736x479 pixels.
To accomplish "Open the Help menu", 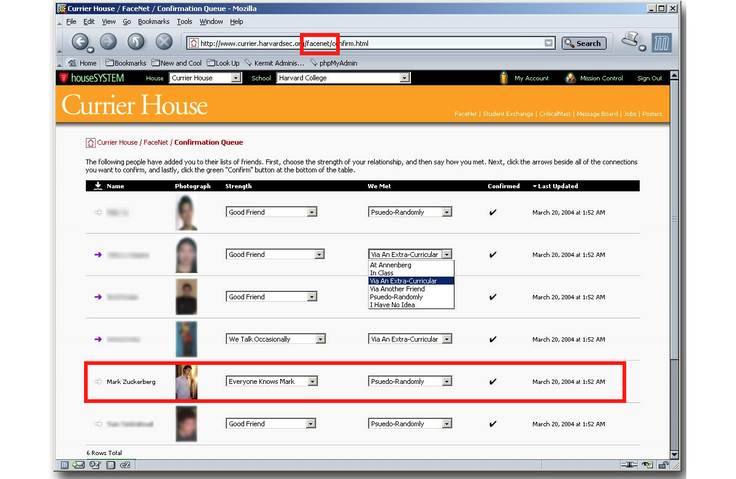I will pos(236,22).
